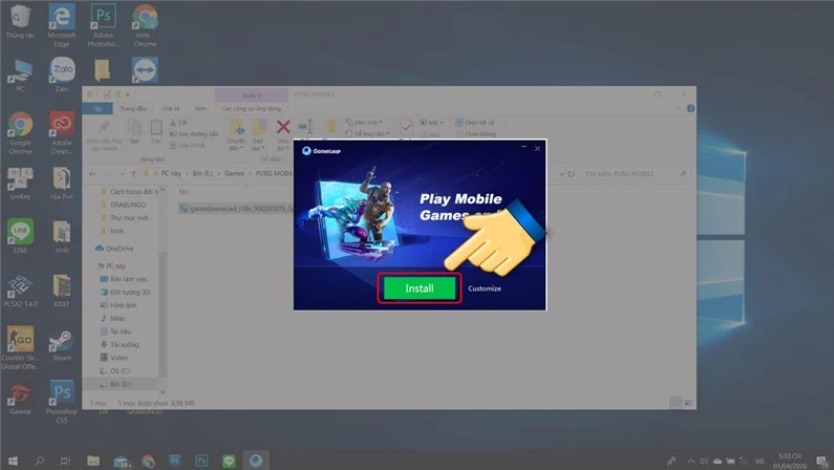The height and width of the screenshot is (470, 834).
Task: Click the red delete icon in ribbon
Action: point(283,127)
